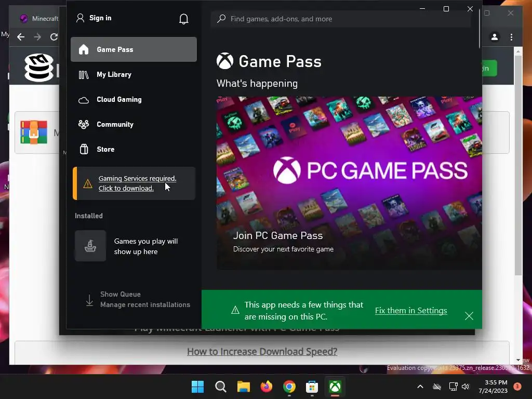Open File Explorer from taskbar
This screenshot has height=399, width=532.
243,387
